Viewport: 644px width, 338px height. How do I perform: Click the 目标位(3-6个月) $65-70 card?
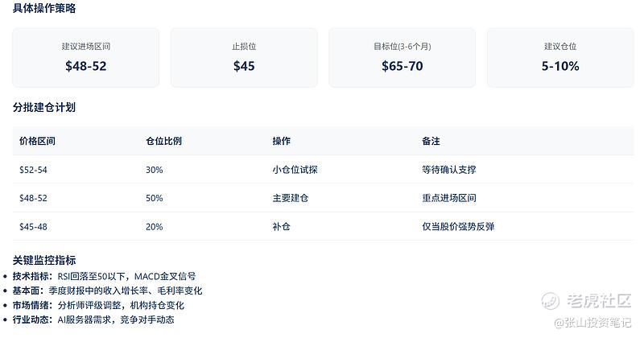pyautogui.click(x=402, y=57)
